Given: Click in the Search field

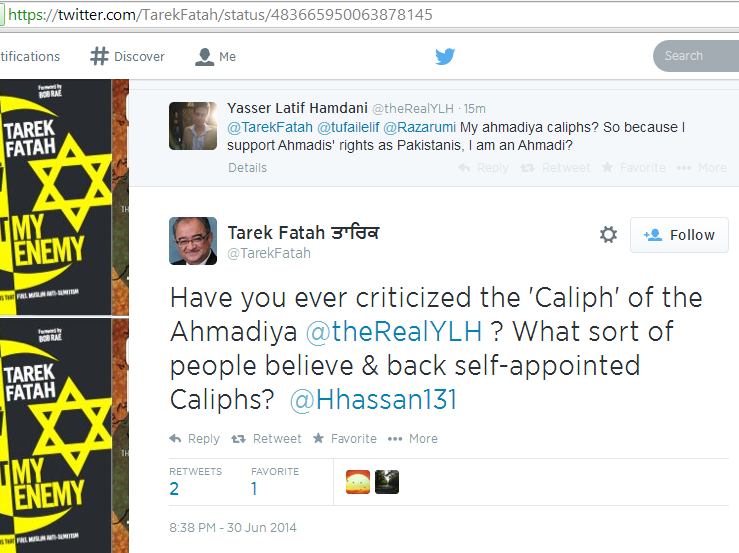Looking at the screenshot, I should point(696,56).
